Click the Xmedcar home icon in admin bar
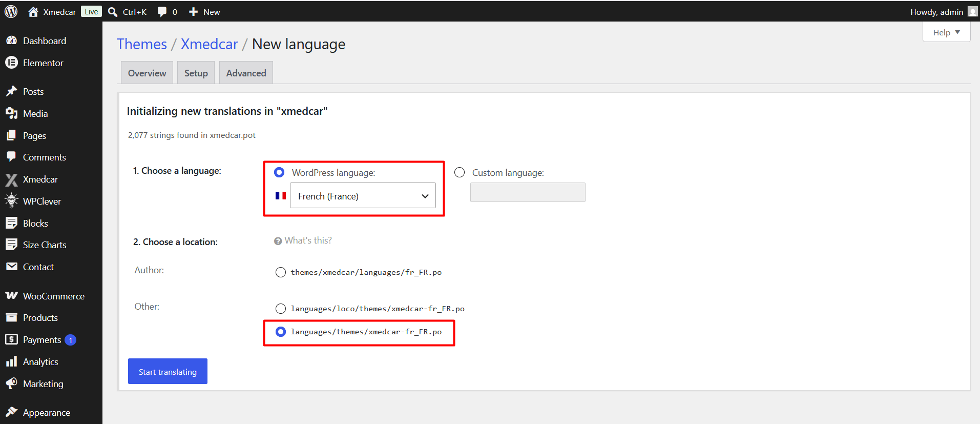Viewport: 980px width, 424px height. (33, 12)
